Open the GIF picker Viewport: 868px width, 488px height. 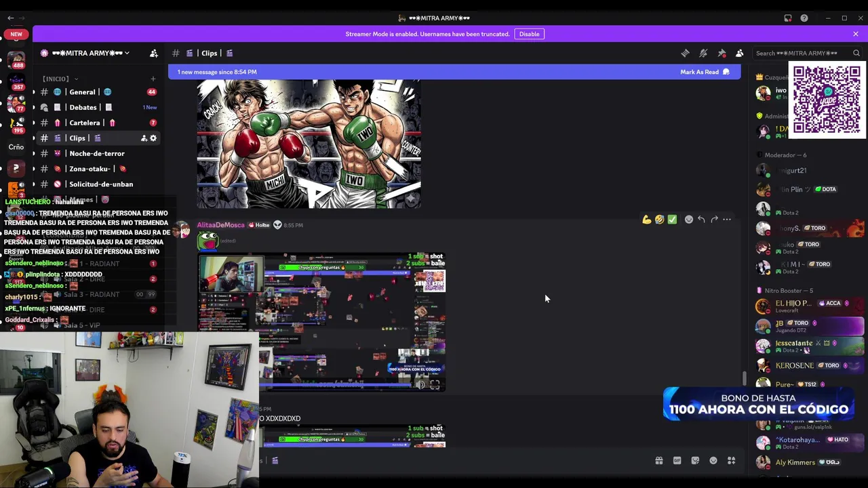point(677,461)
